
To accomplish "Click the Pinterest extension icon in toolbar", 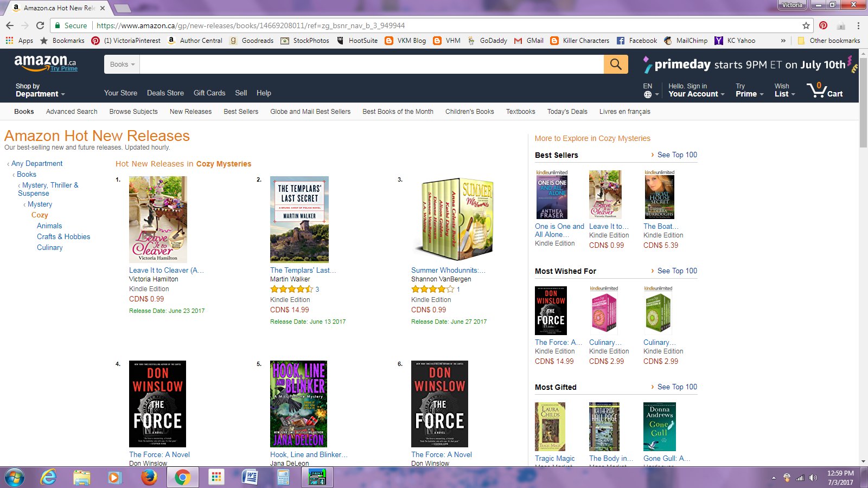I will [x=823, y=25].
